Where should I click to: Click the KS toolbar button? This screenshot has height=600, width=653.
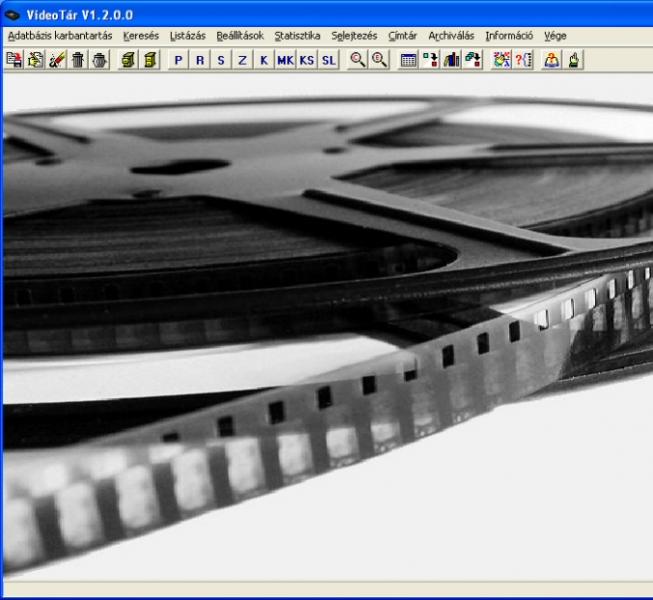(307, 60)
